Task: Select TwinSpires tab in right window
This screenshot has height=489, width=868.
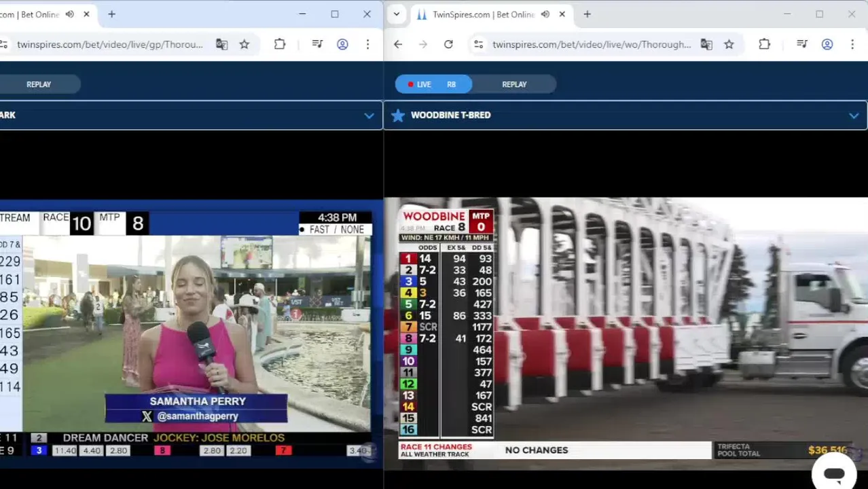Action: 482,14
